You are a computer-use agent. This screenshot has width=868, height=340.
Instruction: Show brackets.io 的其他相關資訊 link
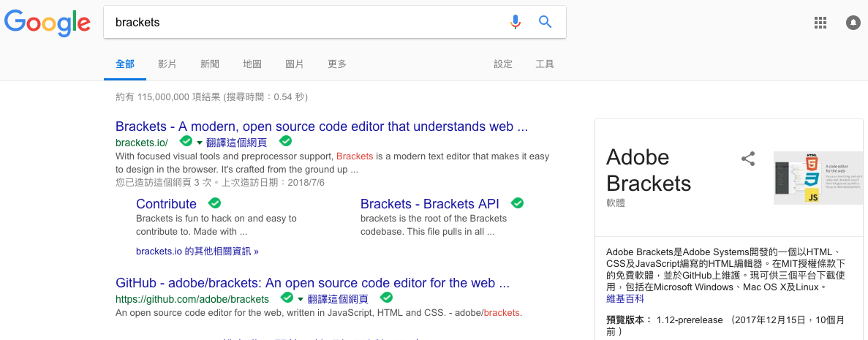click(197, 252)
